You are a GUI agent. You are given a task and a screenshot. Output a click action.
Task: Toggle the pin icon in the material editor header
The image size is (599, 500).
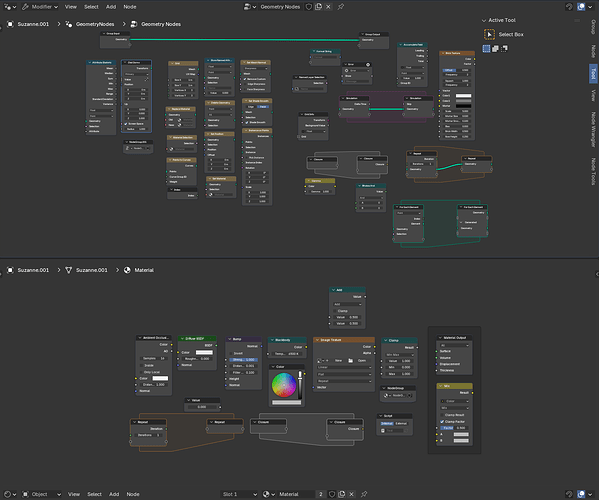click(364, 494)
